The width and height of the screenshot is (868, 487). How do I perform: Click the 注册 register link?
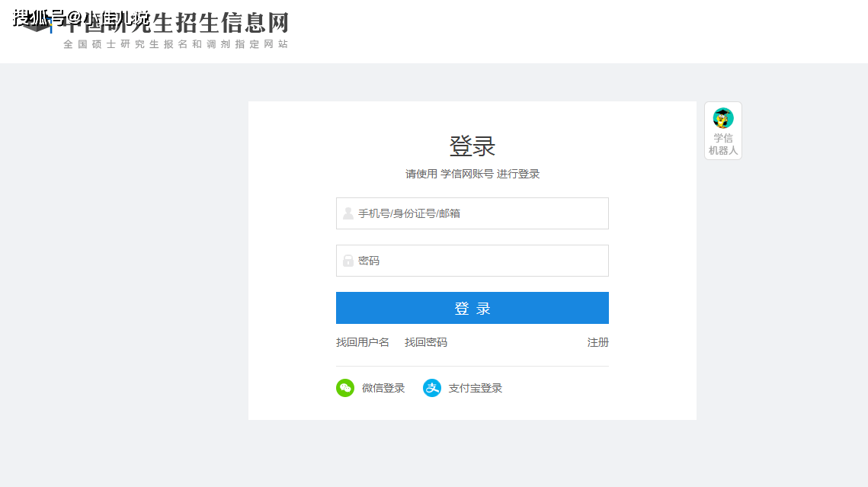(598, 342)
